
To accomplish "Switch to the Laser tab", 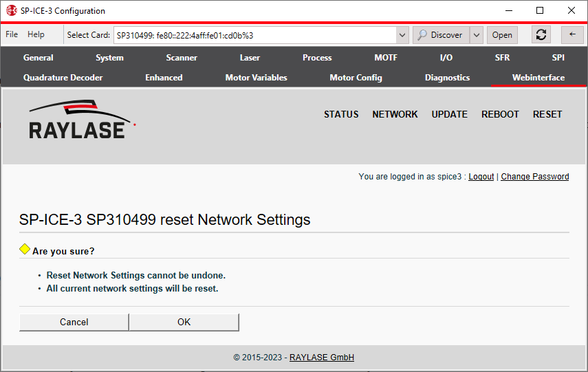I will 250,58.
